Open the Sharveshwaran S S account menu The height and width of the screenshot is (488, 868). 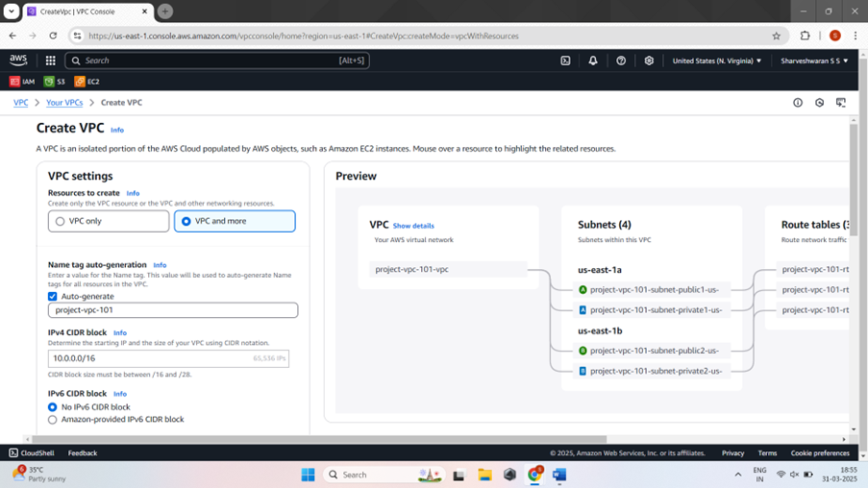coord(814,61)
